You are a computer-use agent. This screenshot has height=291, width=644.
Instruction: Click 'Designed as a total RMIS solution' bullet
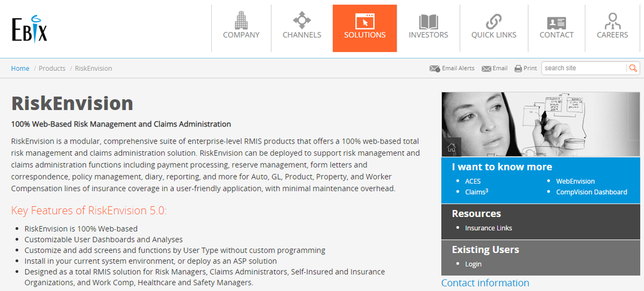pyautogui.click(x=205, y=277)
